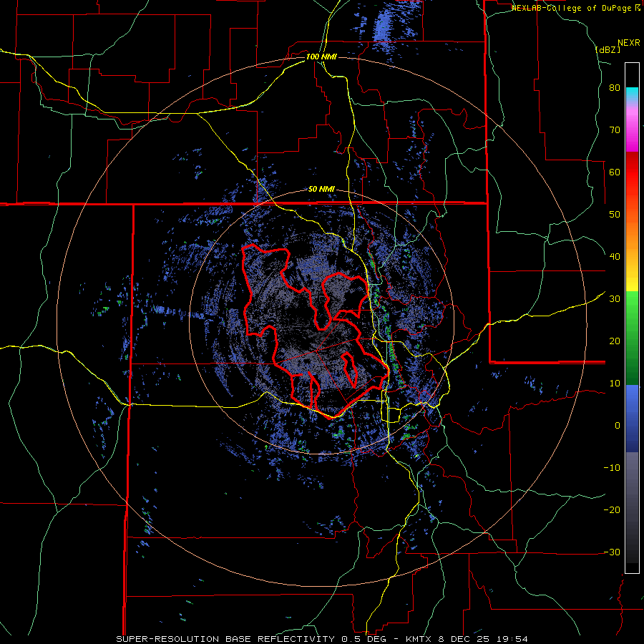Image resolution: width=644 pixels, height=644 pixels.
Task: Click the -30 value on the dBZ scale
Action: pos(612,552)
